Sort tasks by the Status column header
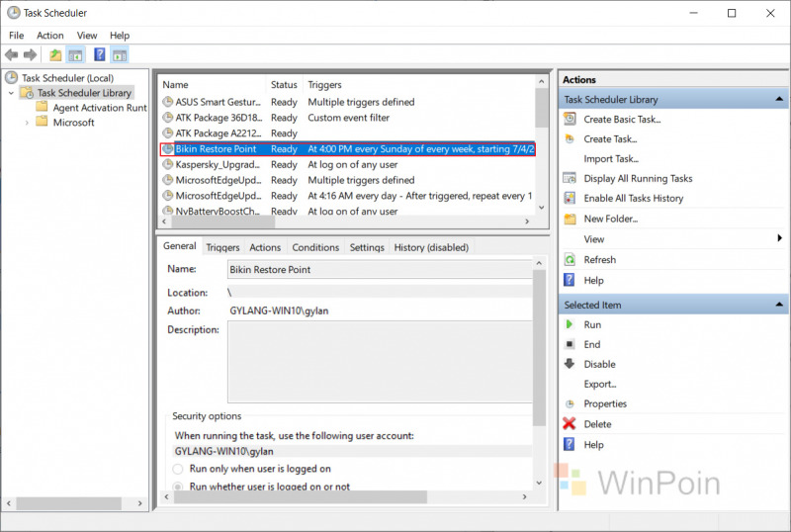791x532 pixels. (284, 85)
